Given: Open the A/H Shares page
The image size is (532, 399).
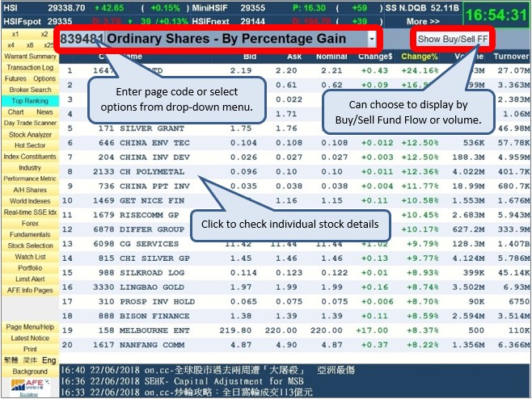Looking at the screenshot, I should [30, 190].
